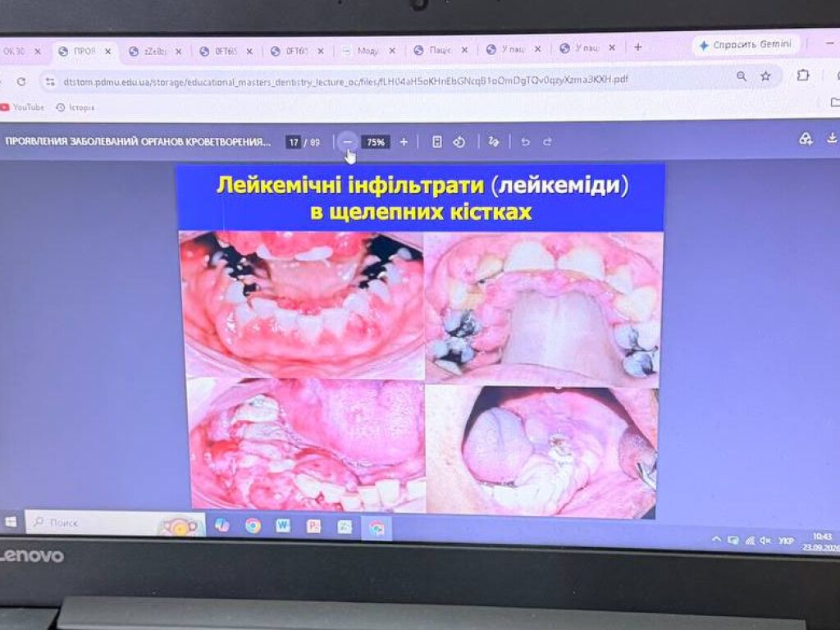Viewport: 840px width, 630px height.
Task: Close the Модуль tab
Action: (392, 50)
